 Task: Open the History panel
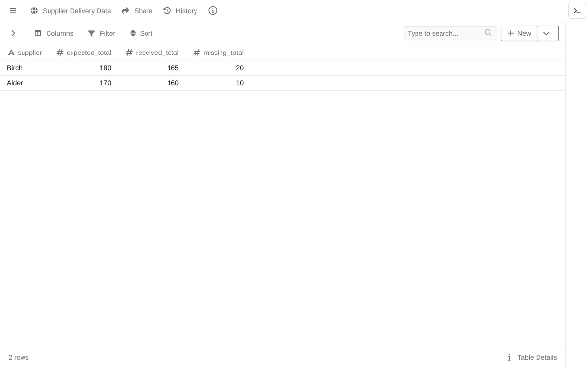pyautogui.click(x=180, y=11)
